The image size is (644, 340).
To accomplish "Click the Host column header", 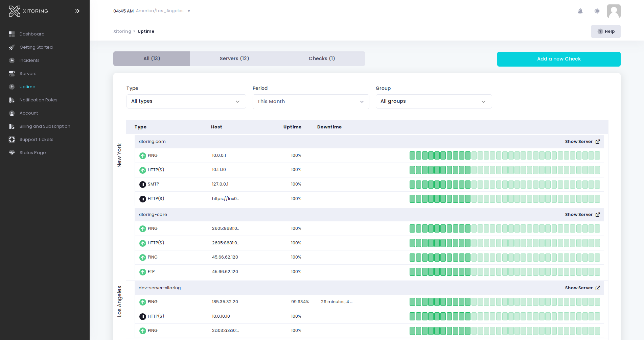I will point(216,127).
